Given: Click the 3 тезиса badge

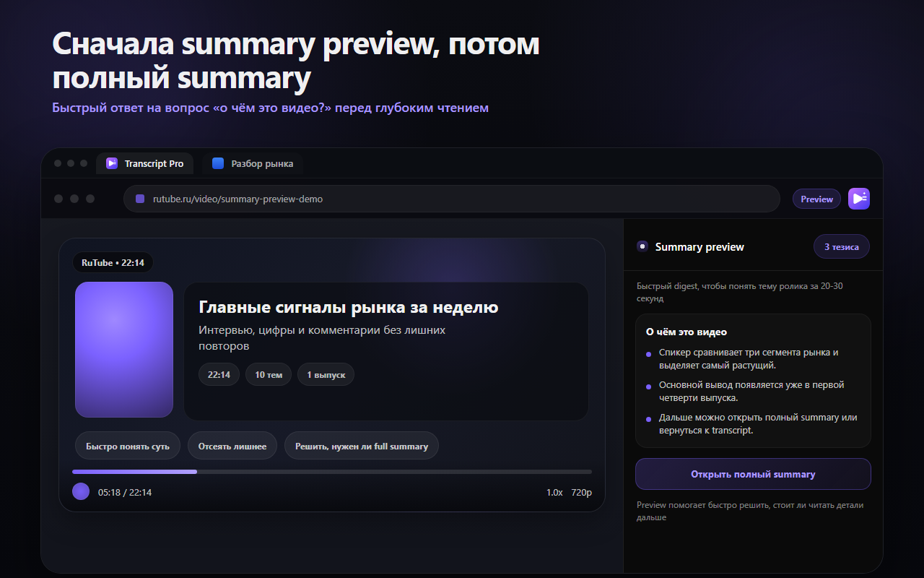Looking at the screenshot, I should click(841, 246).
